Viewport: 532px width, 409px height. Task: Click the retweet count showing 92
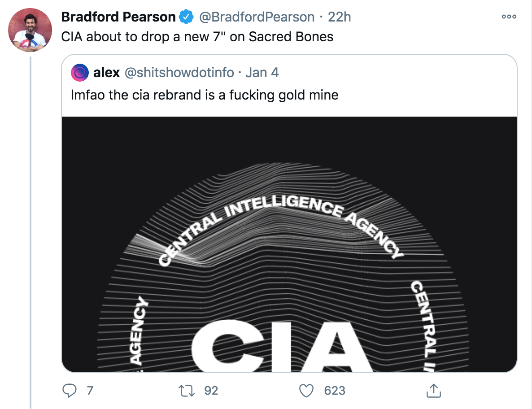[x=209, y=391]
